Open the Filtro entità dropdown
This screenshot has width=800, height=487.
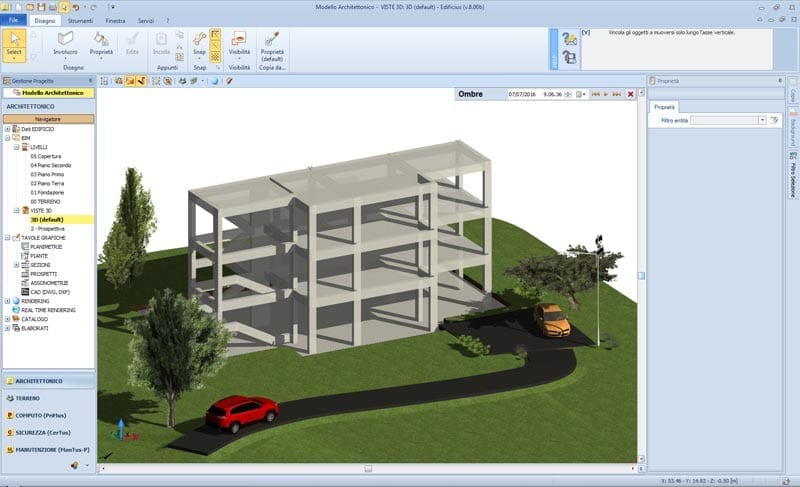pos(762,120)
